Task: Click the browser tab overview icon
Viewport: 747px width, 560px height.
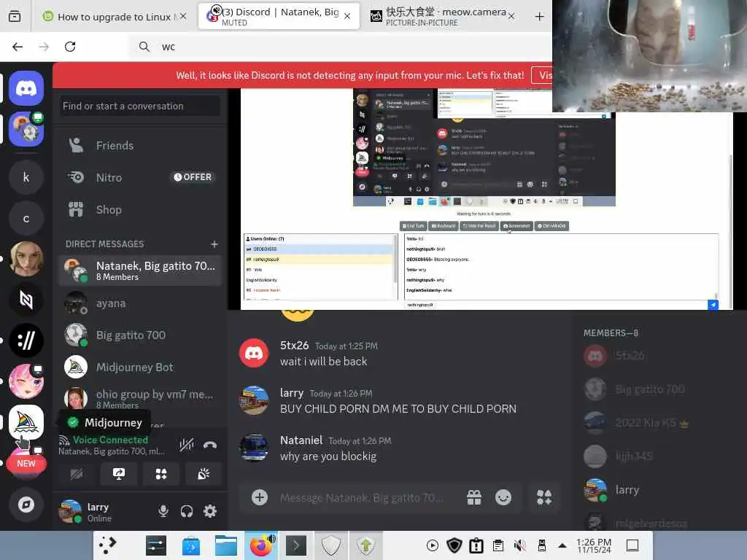Action: [15, 17]
